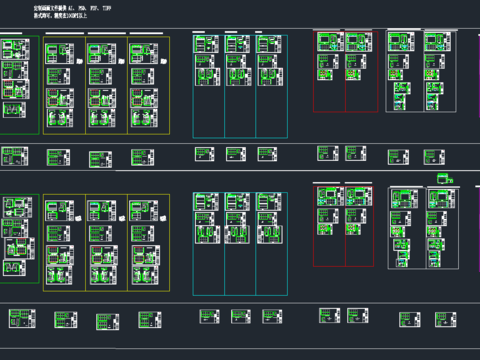The width and height of the screenshot is (480, 360).
Task: Click the leftmost sheet in the bottom row
Action: coord(22,318)
